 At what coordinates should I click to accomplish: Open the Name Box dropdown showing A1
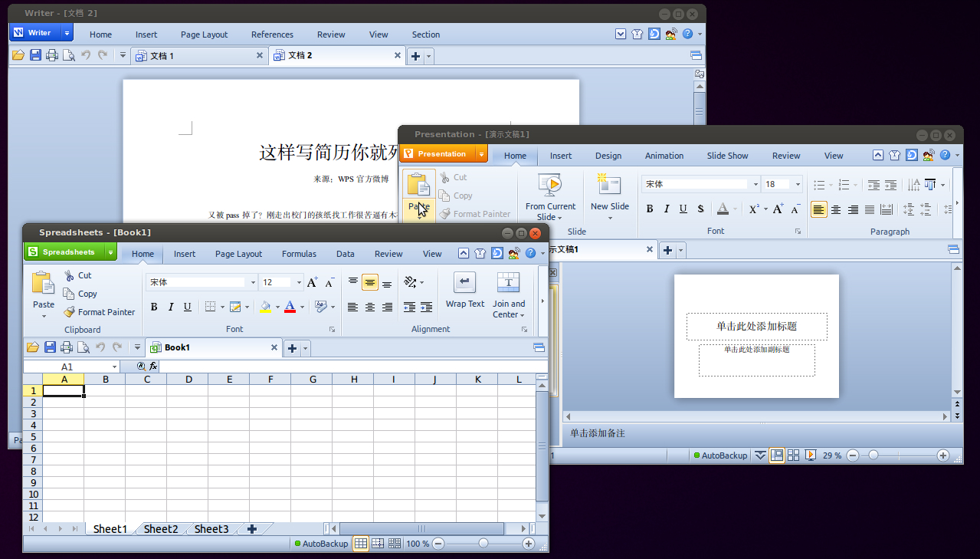pyautogui.click(x=114, y=367)
